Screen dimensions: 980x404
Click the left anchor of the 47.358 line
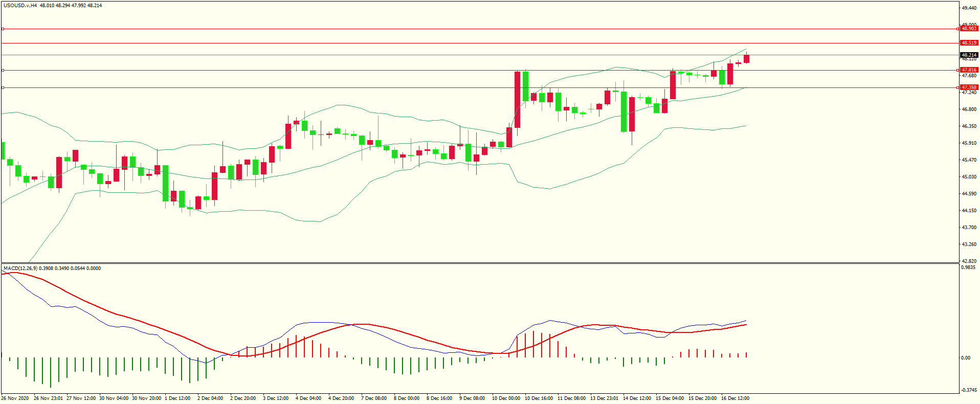point(3,87)
